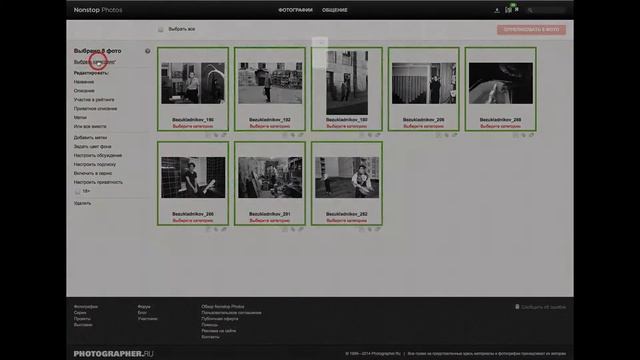Open Блог footer link

[x=142, y=313]
